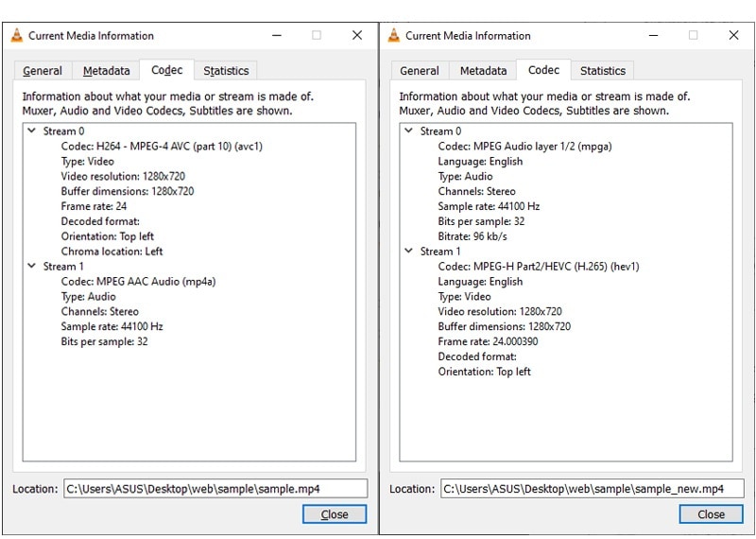
Task: Open General tab in sample.mp4 window
Action: pyautogui.click(x=43, y=71)
